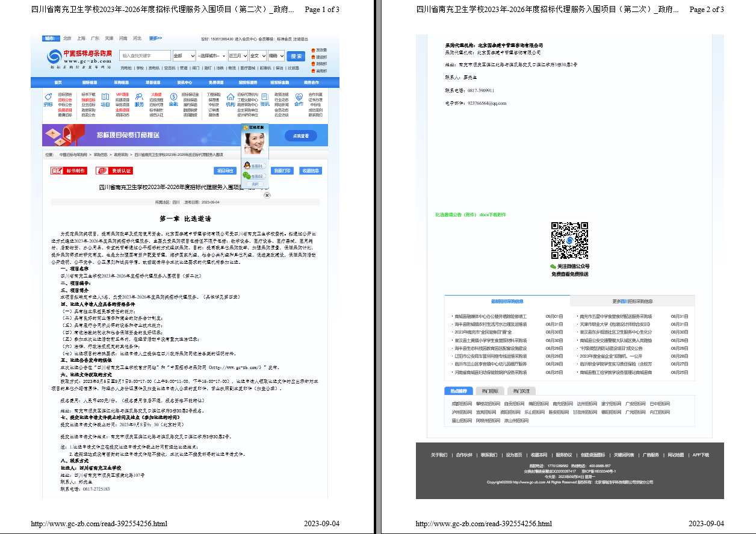
Task: Click the 建设部 emblem link
Action: coord(319,57)
